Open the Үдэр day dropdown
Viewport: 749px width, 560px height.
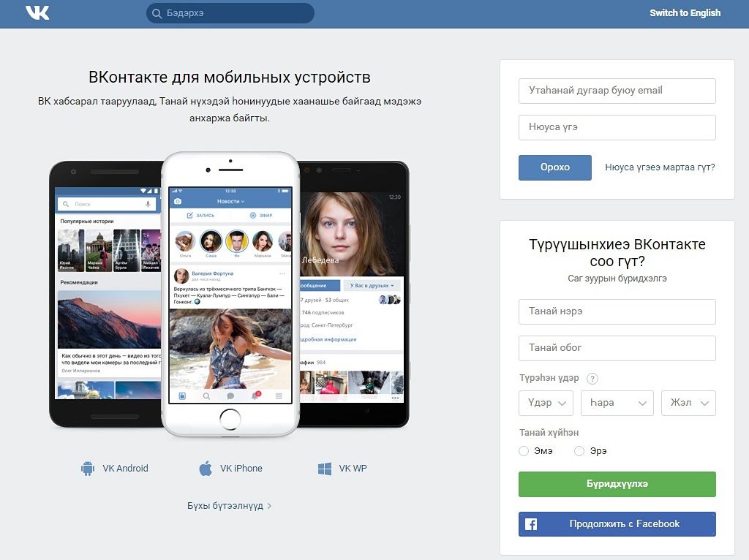546,403
